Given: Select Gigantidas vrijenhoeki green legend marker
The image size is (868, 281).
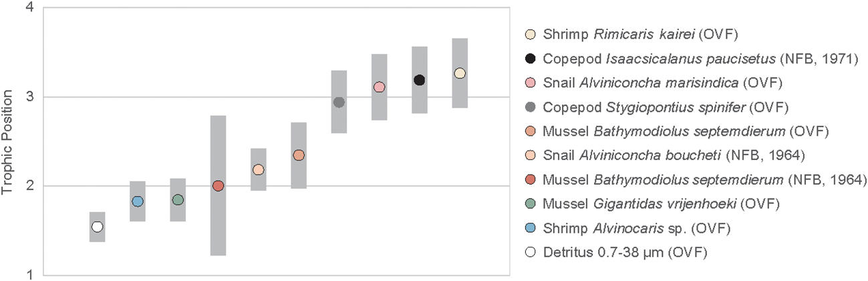Looking at the screenshot, I should coord(531,203).
